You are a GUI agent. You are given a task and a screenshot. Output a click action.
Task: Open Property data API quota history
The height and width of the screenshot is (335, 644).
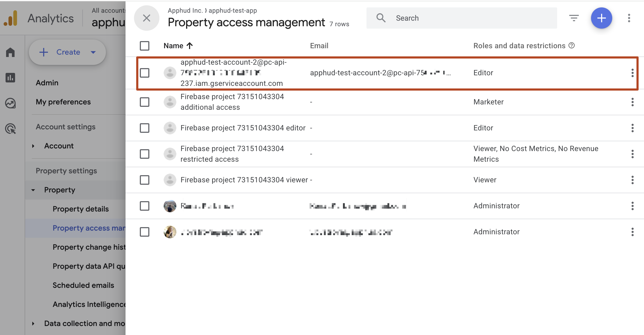(89, 266)
